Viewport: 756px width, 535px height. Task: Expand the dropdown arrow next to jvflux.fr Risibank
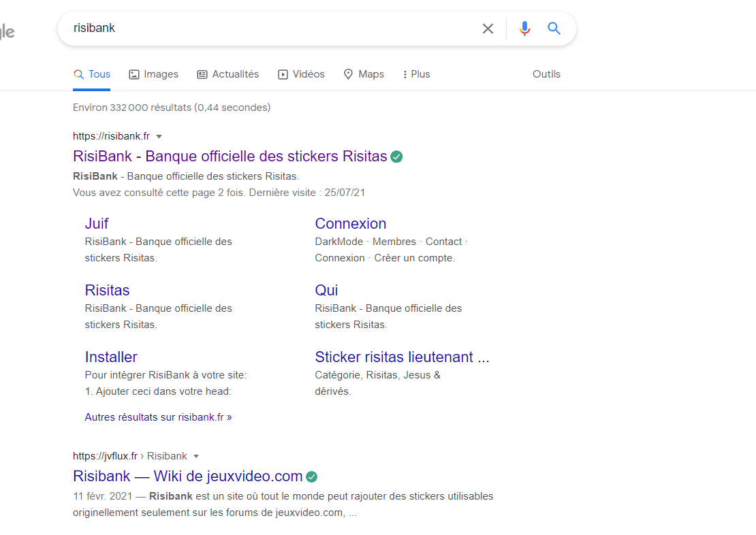pyautogui.click(x=196, y=457)
